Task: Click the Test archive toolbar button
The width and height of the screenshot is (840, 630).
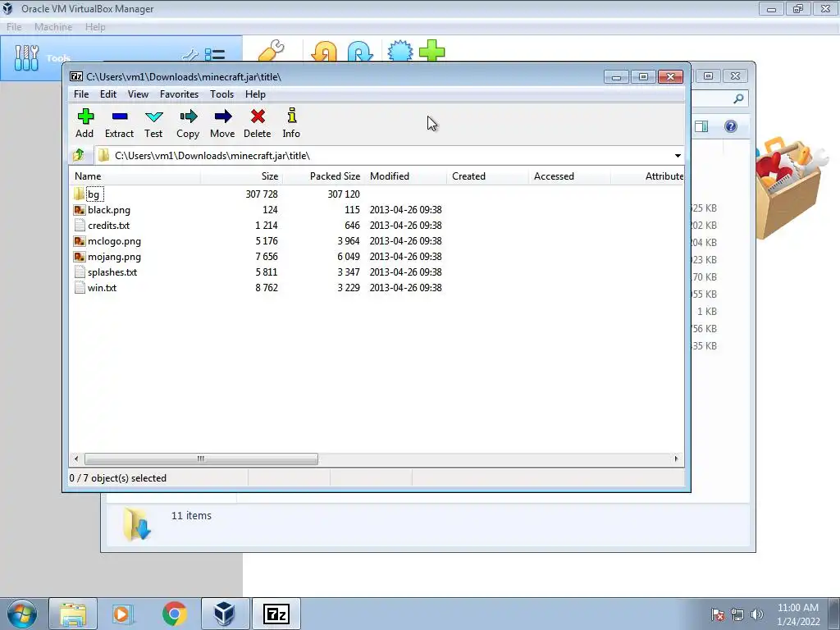Action: pyautogui.click(x=153, y=124)
